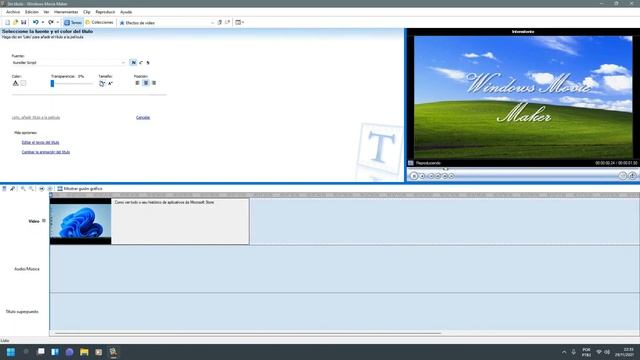Open audio levels icon in timeline toolbar
The width and height of the screenshot is (640, 360).
click(4, 189)
